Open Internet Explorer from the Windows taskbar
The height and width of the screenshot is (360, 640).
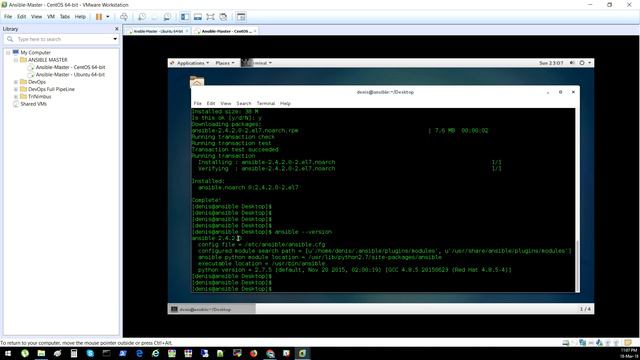(x=156, y=353)
